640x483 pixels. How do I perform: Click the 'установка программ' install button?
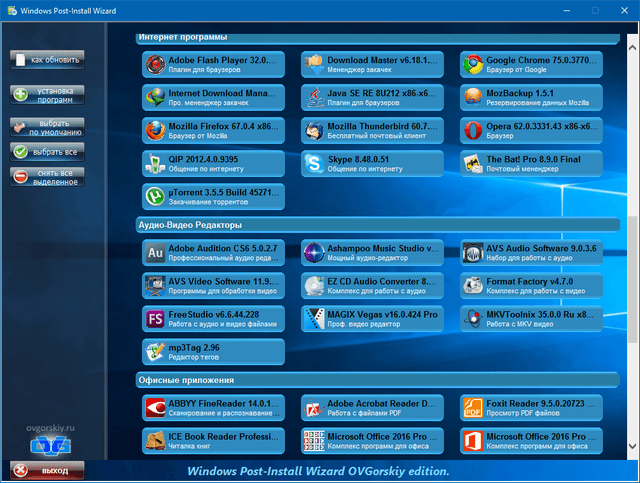(x=48, y=94)
